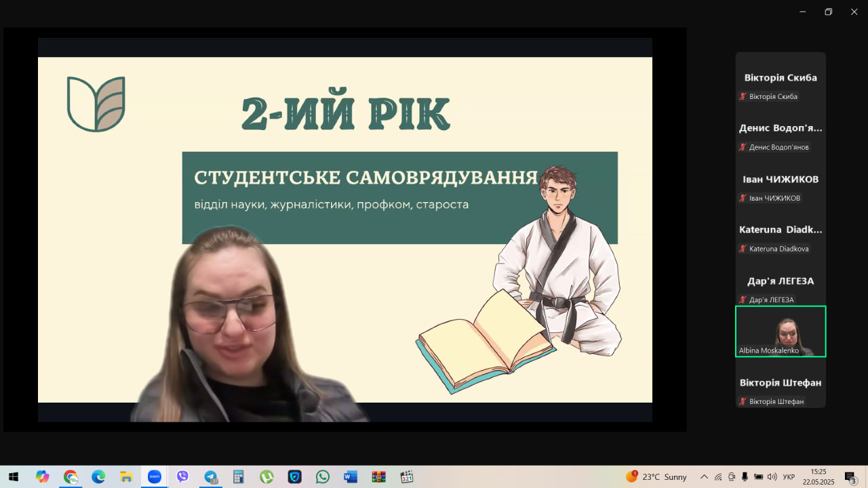Click the subtitle listing відділ науки, журналістики
The height and width of the screenshot is (488, 868).
point(332,204)
